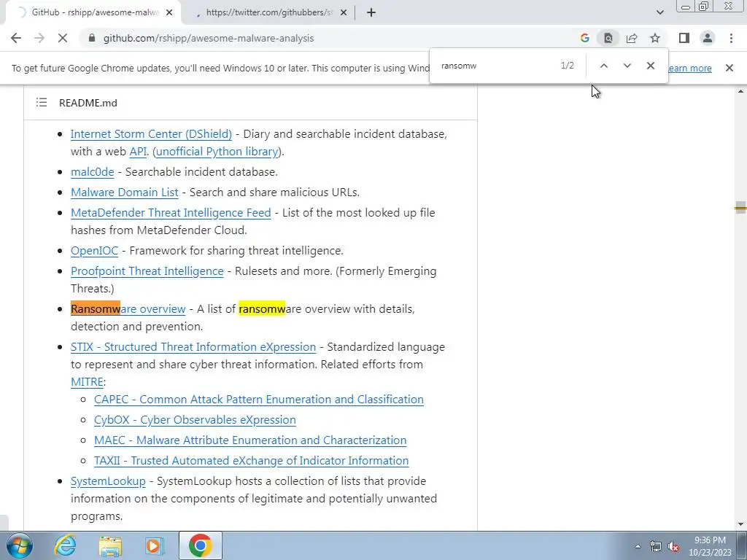This screenshot has width=747, height=560.
Task: Click the find bar search field
Action: pos(495,66)
